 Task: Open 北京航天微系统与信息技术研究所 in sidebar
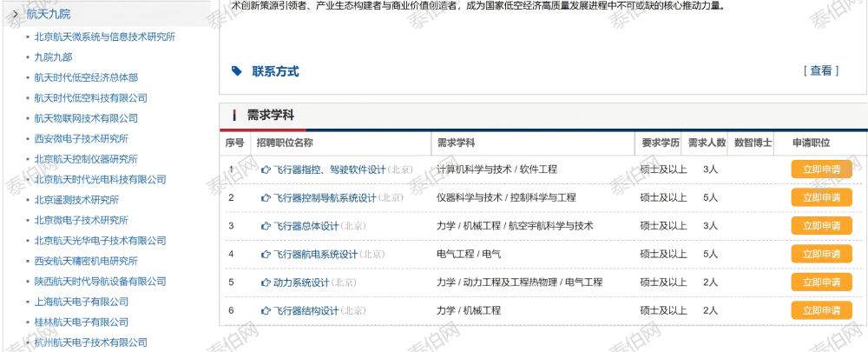[x=104, y=37]
